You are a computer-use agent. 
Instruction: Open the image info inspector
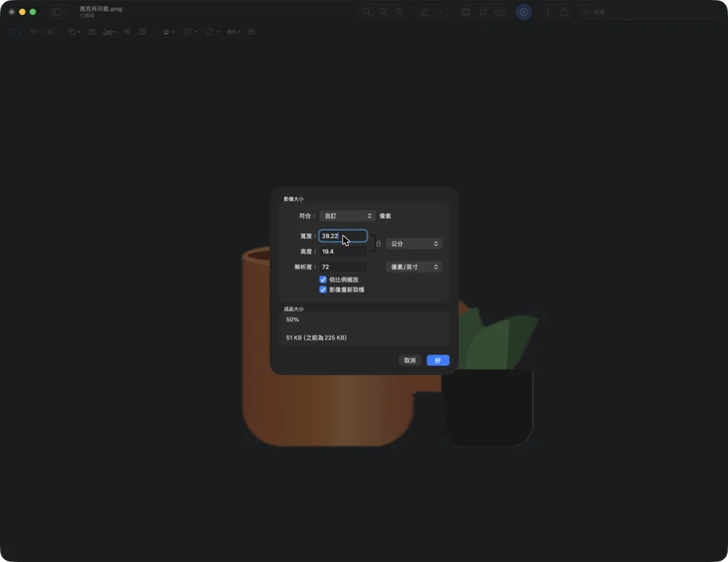coord(548,12)
